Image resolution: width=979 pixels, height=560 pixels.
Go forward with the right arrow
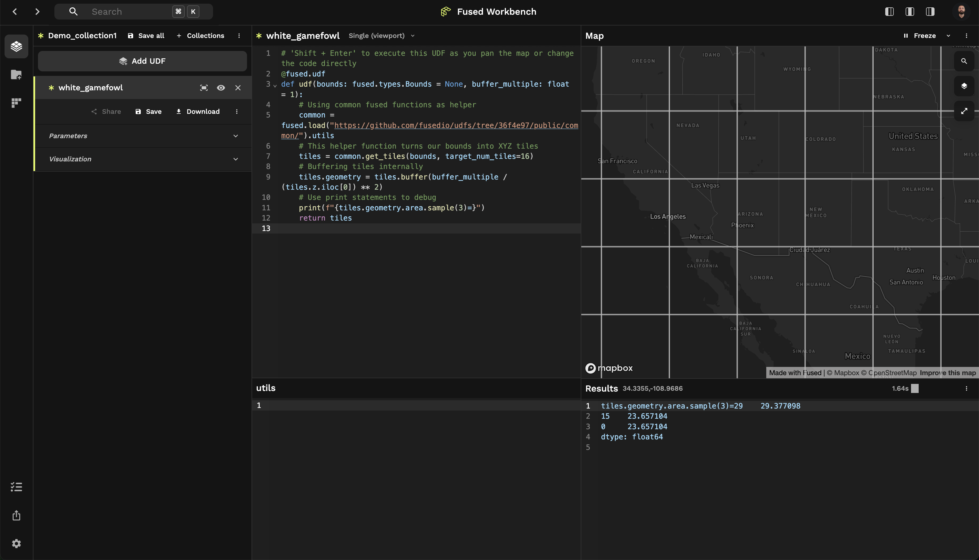[37, 12]
